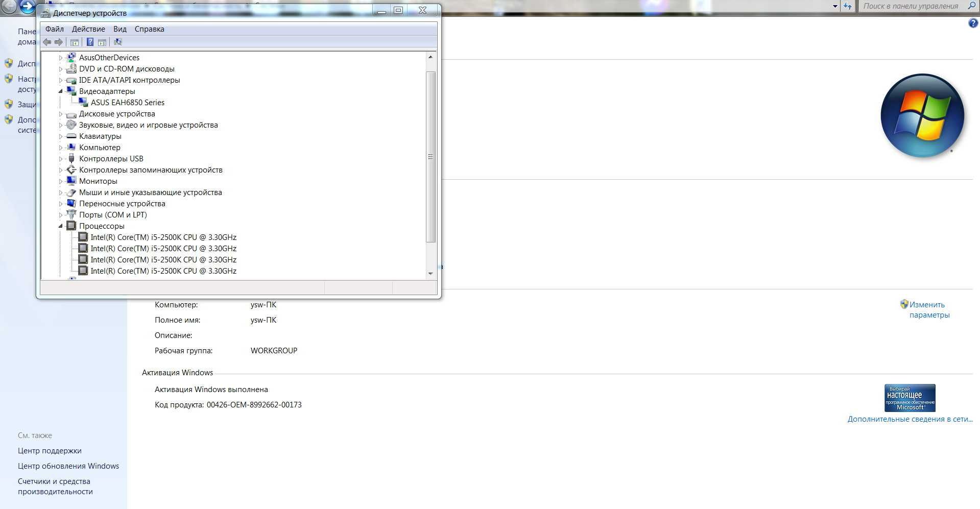Click the Изменить параметры link
The width and height of the screenshot is (980, 509).
click(929, 310)
